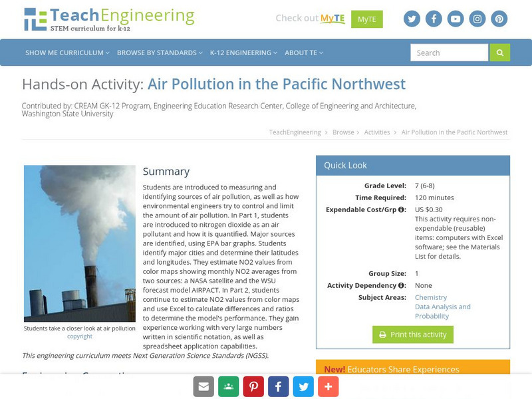Expand the Show Me Curriculum menu

pos(67,53)
